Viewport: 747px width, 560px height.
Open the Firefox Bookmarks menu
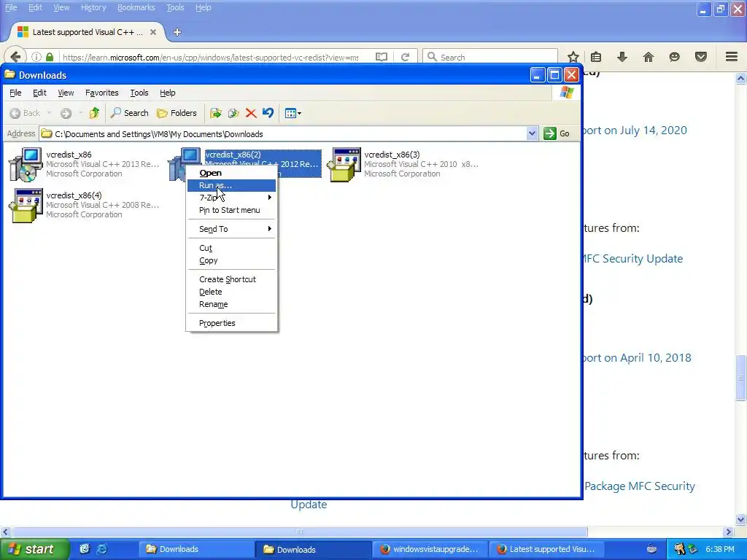point(136,7)
